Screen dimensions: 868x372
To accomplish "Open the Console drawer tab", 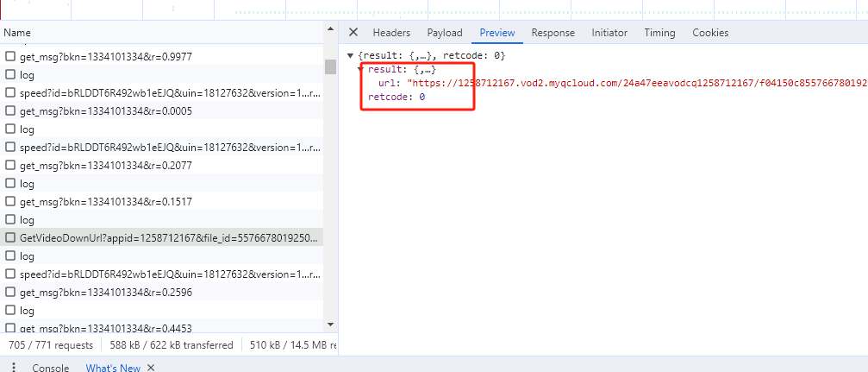I will (x=50, y=368).
